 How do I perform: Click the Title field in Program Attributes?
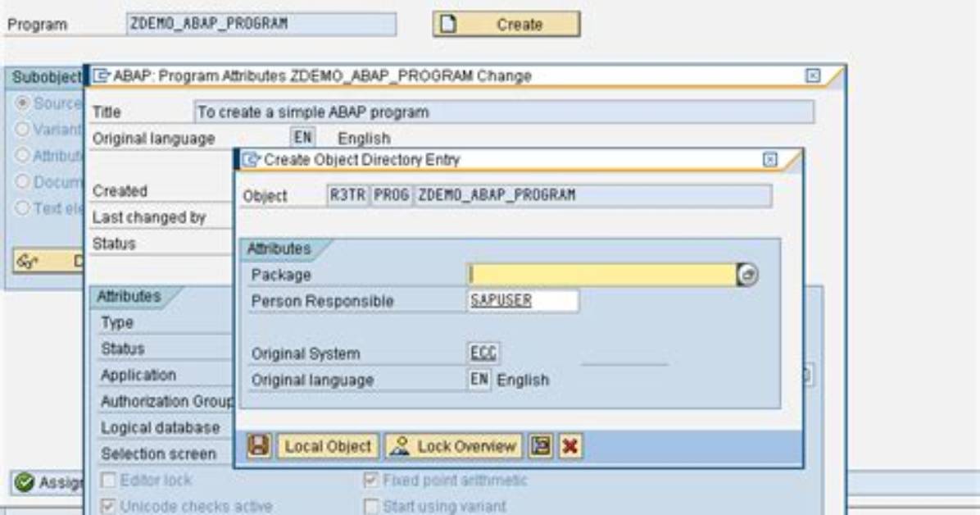pyautogui.click(x=504, y=112)
